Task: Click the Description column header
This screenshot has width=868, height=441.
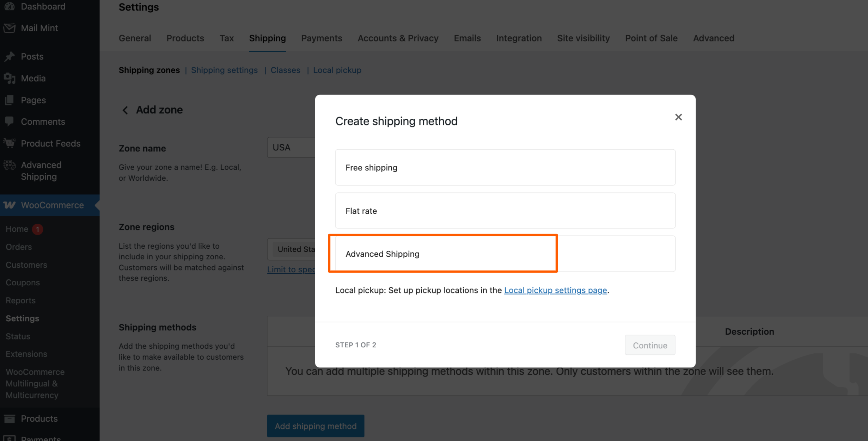Action: (749, 331)
